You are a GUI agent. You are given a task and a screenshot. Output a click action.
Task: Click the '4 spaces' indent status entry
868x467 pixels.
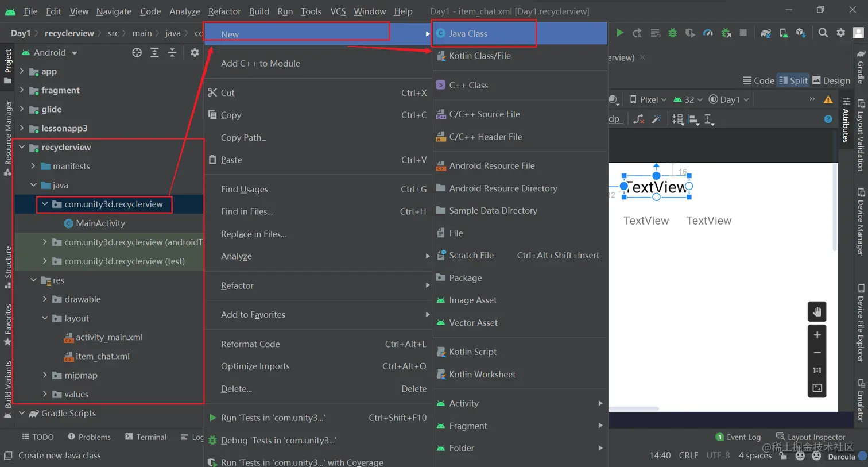point(754,456)
